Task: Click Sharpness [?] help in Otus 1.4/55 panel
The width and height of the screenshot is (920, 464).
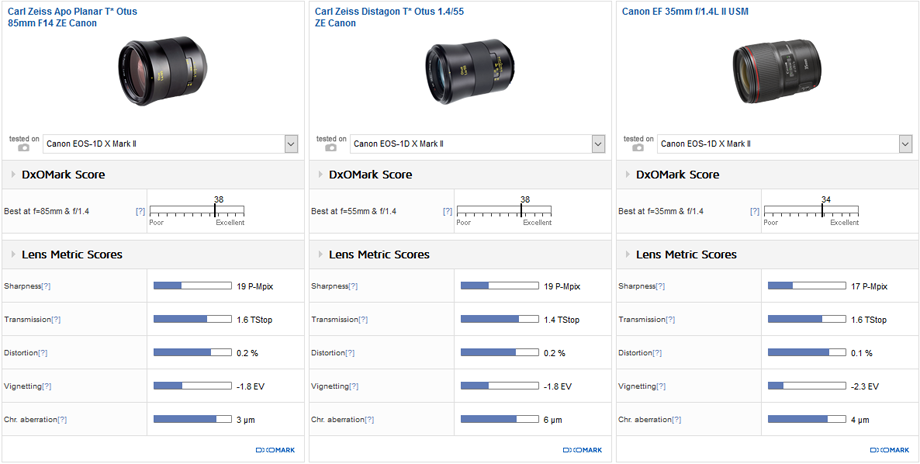Action: pos(353,286)
